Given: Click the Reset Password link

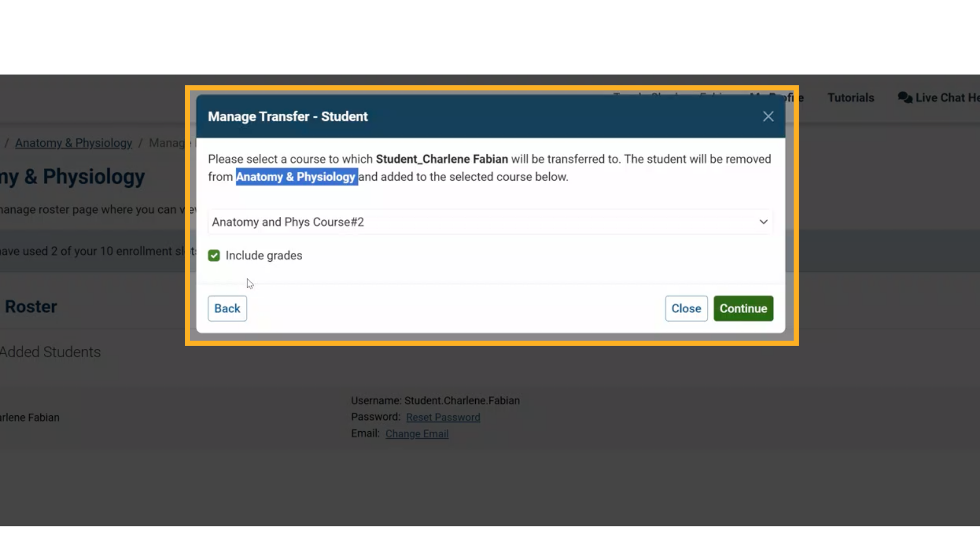Looking at the screenshot, I should point(443,417).
